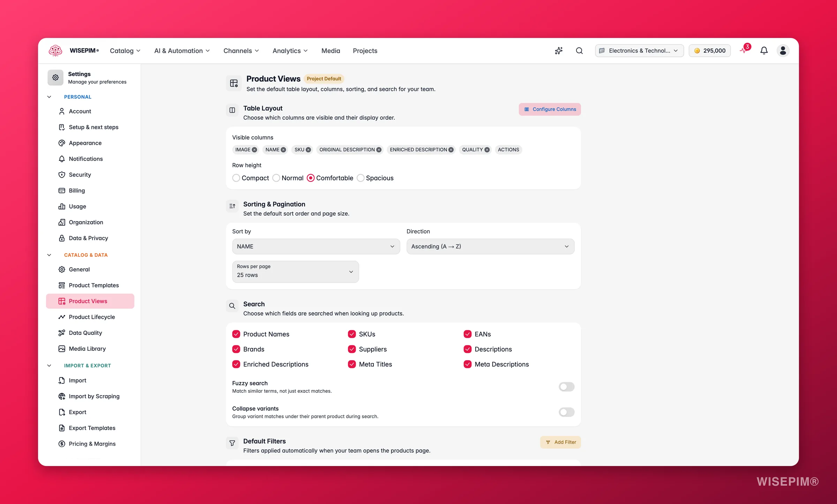
Task: Enable the Collapse variants toggle
Action: (566, 412)
